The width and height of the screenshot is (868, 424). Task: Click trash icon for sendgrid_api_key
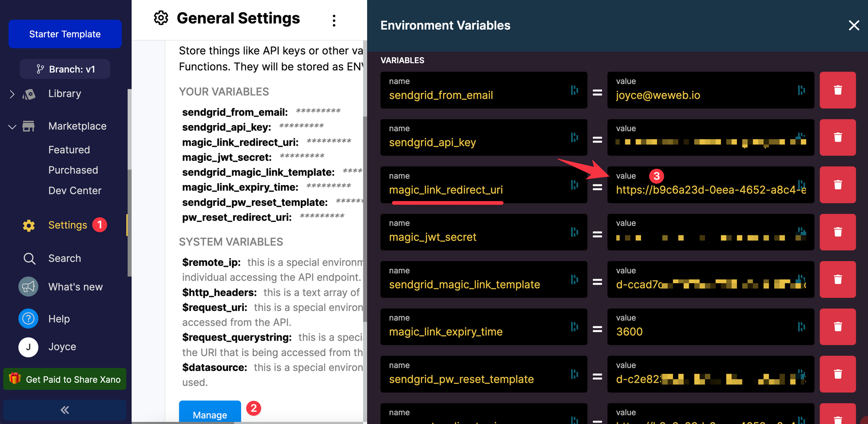pos(838,137)
